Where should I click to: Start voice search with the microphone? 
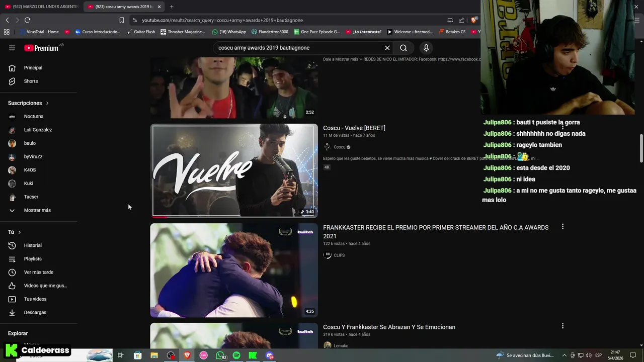(426, 48)
